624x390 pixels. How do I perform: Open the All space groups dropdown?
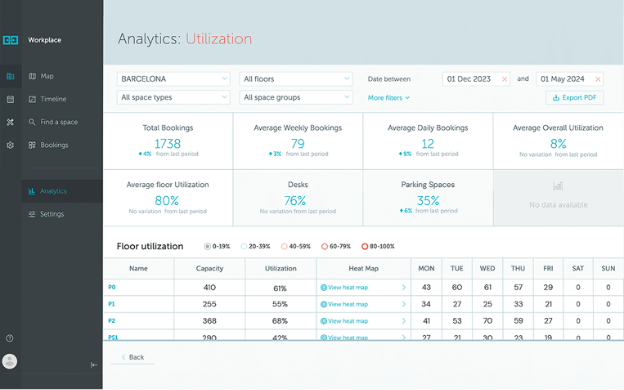[296, 98]
